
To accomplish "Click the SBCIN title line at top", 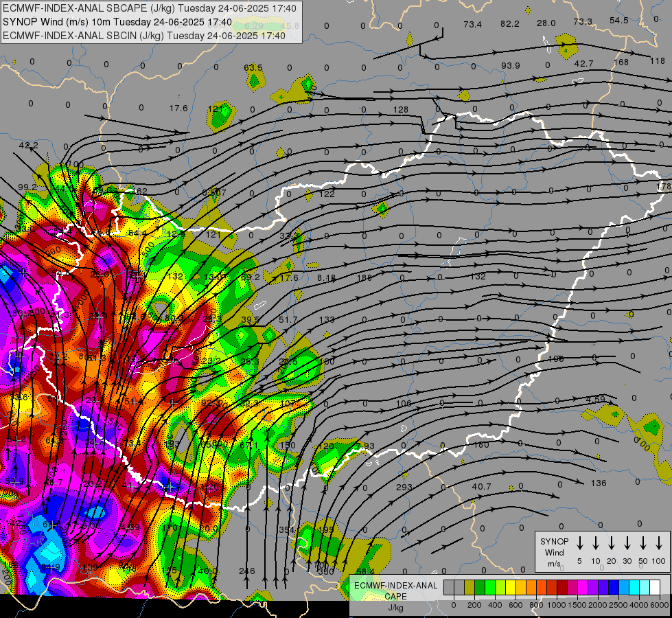I will coord(144,36).
